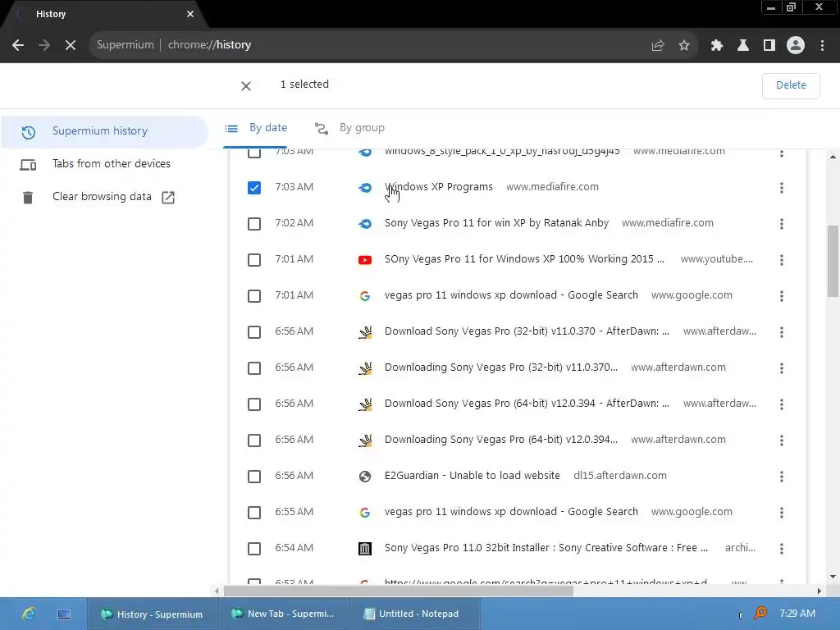The width and height of the screenshot is (840, 630).
Task: Check the 6:55 AM Google Search entry
Action: click(254, 513)
